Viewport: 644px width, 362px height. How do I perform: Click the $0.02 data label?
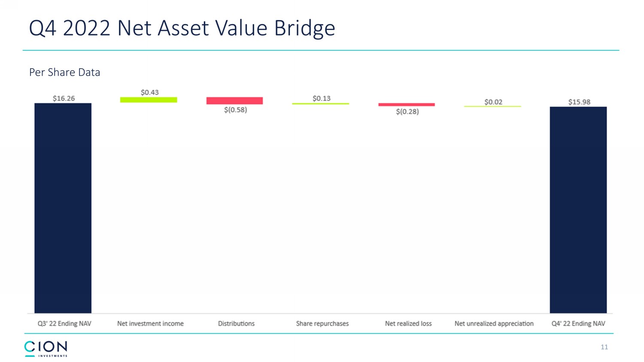pyautogui.click(x=493, y=102)
